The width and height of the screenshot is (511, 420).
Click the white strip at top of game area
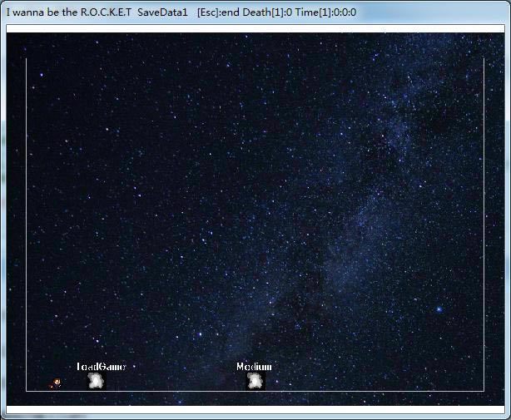point(255,29)
